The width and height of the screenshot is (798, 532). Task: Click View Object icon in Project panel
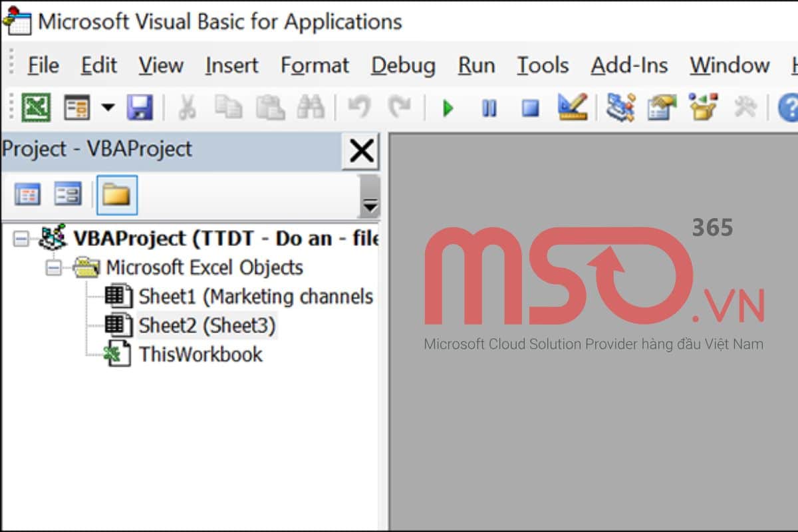tap(68, 195)
